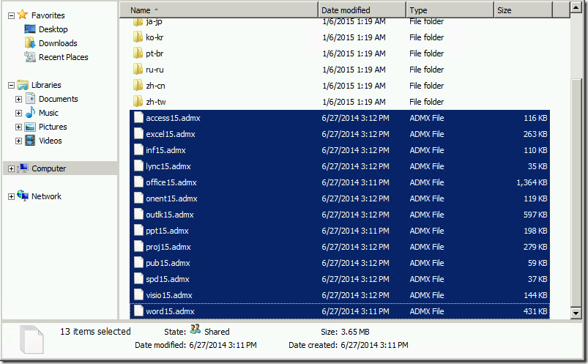Click the Documents library icon
The width and height of the screenshot is (588, 364).
[x=30, y=99]
